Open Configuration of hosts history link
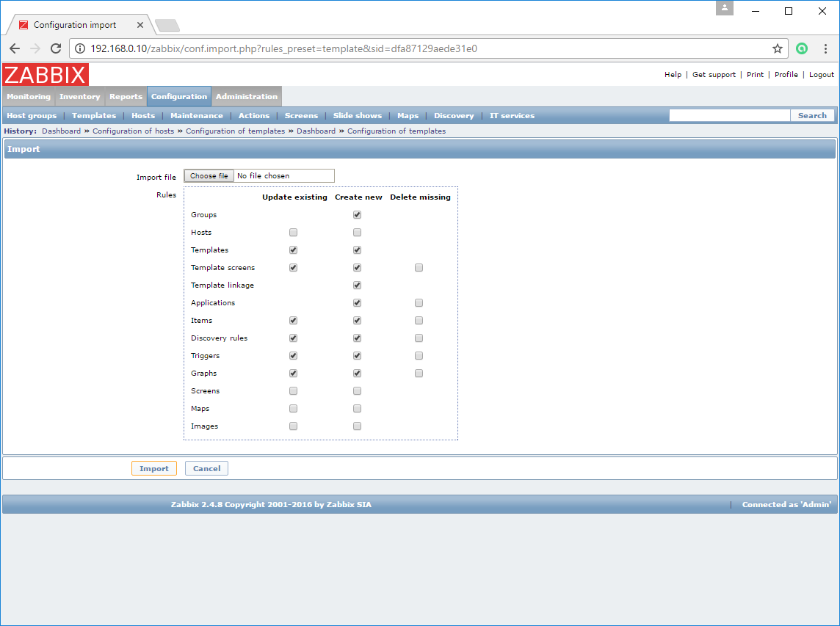This screenshot has width=840, height=626. [x=134, y=131]
